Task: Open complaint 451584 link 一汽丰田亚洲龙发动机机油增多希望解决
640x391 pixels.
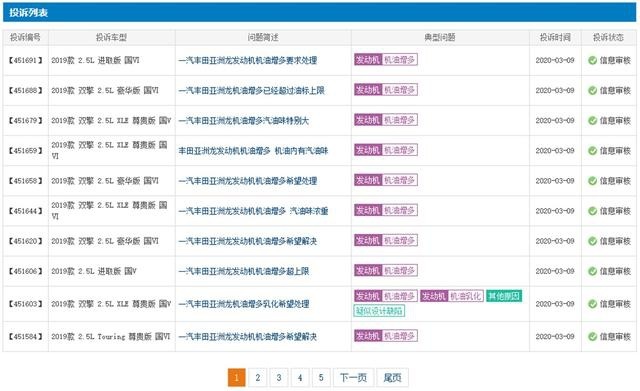Action: coord(248,337)
